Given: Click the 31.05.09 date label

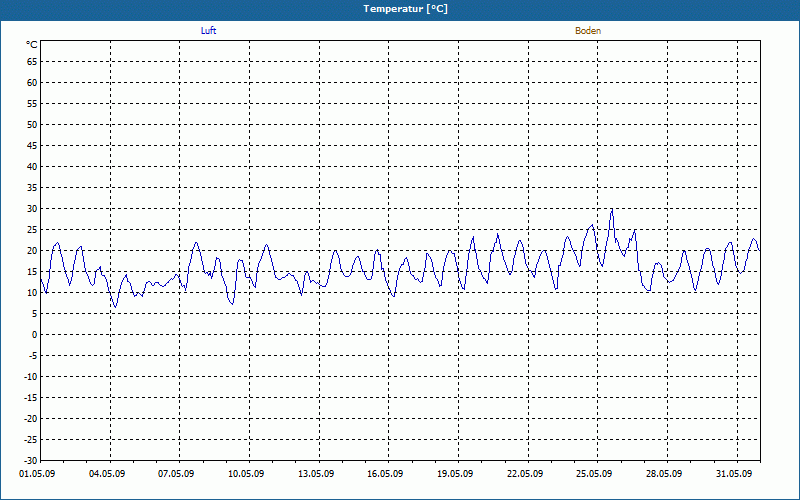Looking at the screenshot, I should pos(734,474).
